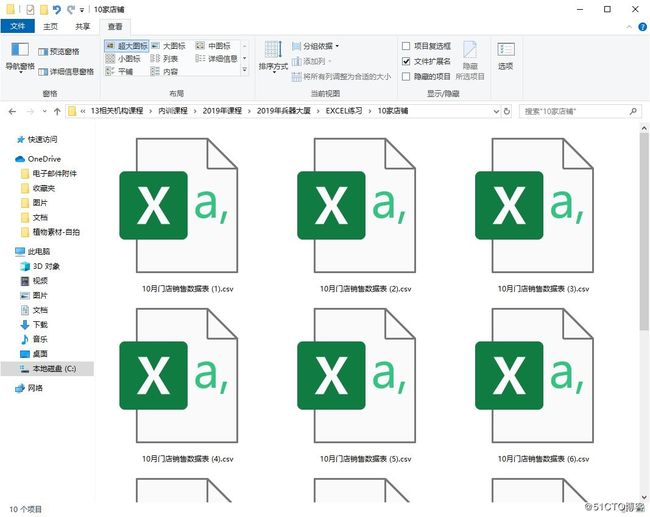650x517 pixels.
Task: Open the 导航窗格 dropdown
Action: (x=20, y=57)
